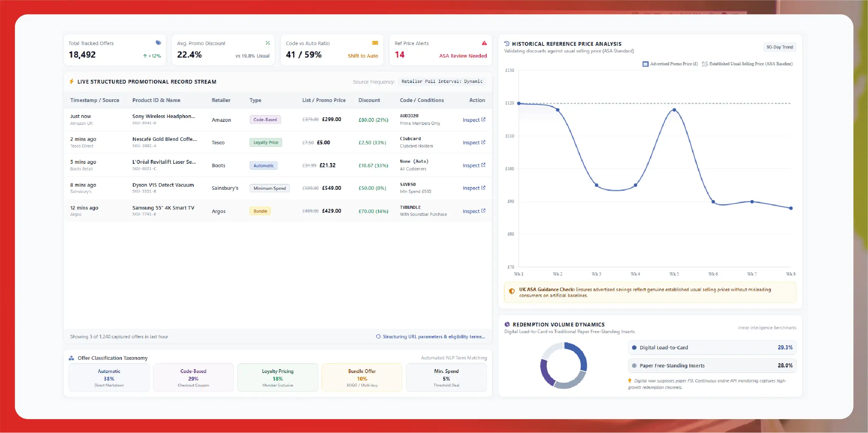868x433 pixels.
Task: Select the Min. Spend 5% taxonomy card
Action: 446,378
